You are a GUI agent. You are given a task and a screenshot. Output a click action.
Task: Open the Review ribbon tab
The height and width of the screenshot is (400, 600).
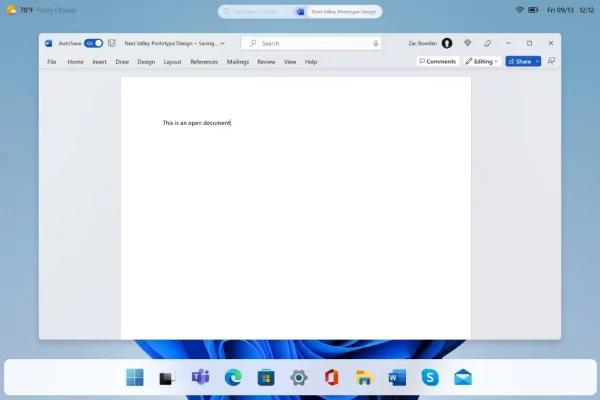(x=266, y=62)
